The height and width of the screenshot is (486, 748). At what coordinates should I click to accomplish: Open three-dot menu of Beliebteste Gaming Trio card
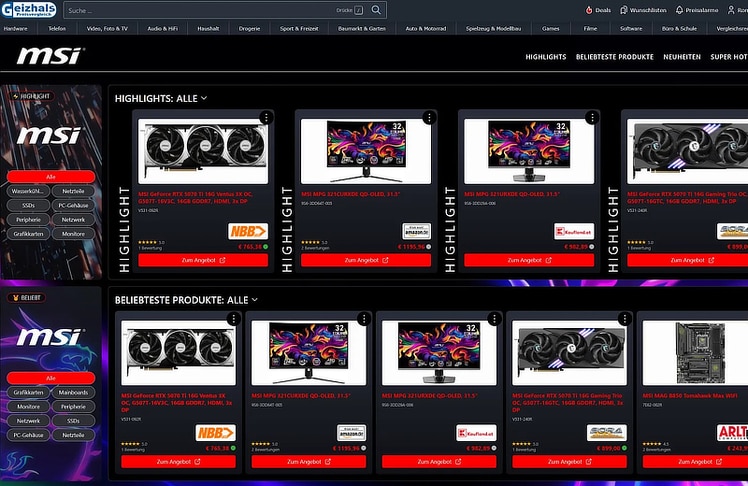pos(624,319)
